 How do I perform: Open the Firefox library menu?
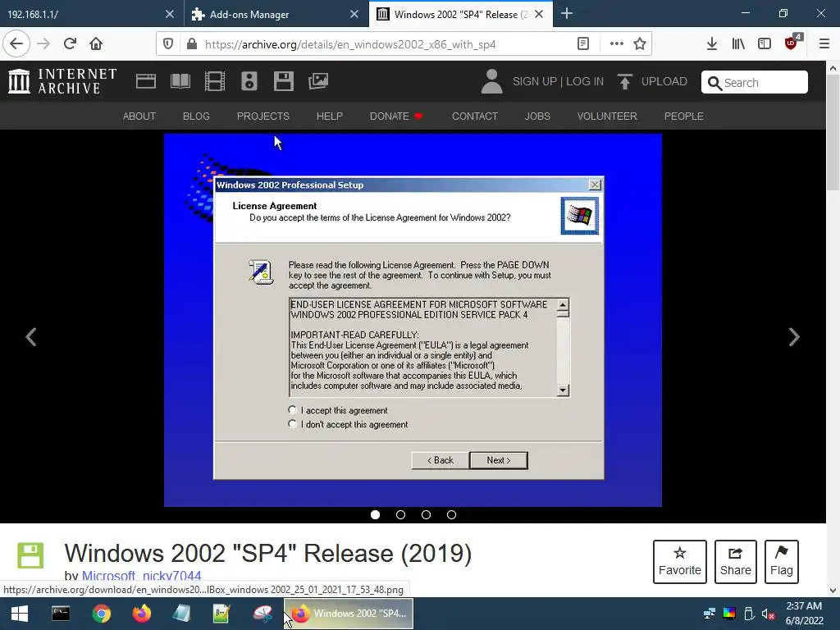point(738,44)
